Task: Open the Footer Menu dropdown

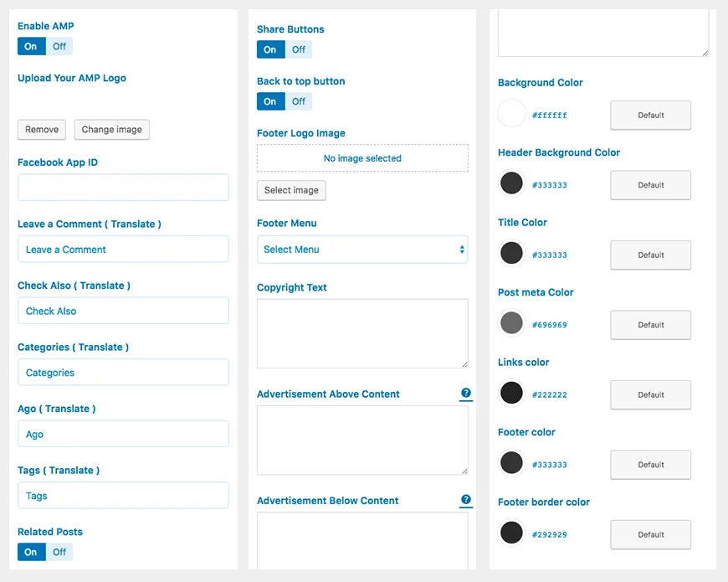Action: click(x=362, y=250)
